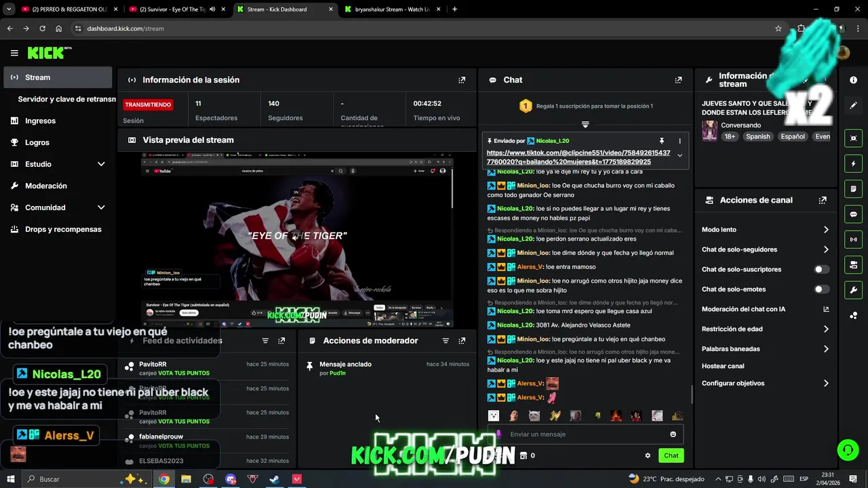Screen dimensions: 868x488
Task: Click the Windows Start button
Action: [12, 479]
